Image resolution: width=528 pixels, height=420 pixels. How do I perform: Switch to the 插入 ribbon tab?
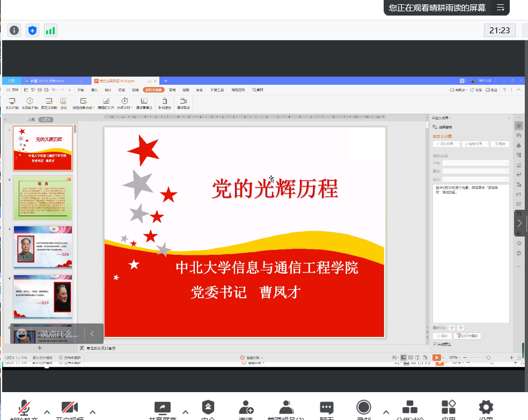[x=94, y=90]
